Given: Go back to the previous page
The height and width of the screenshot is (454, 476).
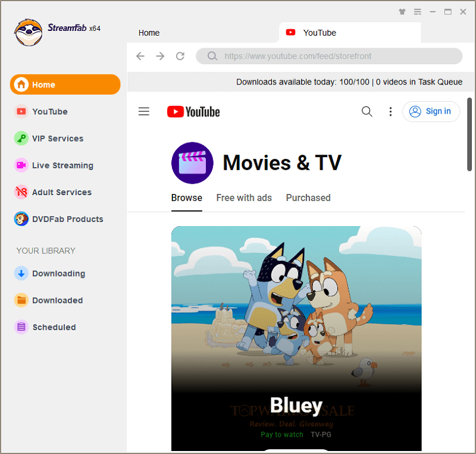Looking at the screenshot, I should [140, 56].
